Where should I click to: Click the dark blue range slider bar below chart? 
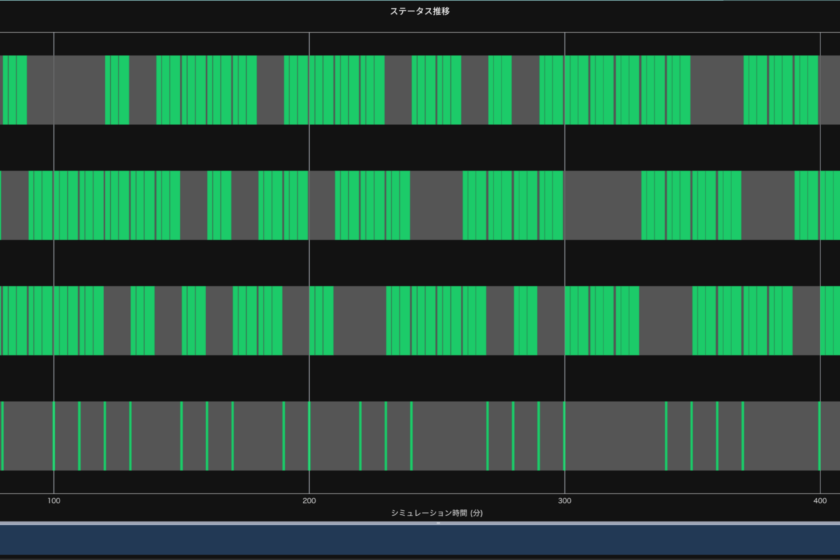(x=420, y=540)
